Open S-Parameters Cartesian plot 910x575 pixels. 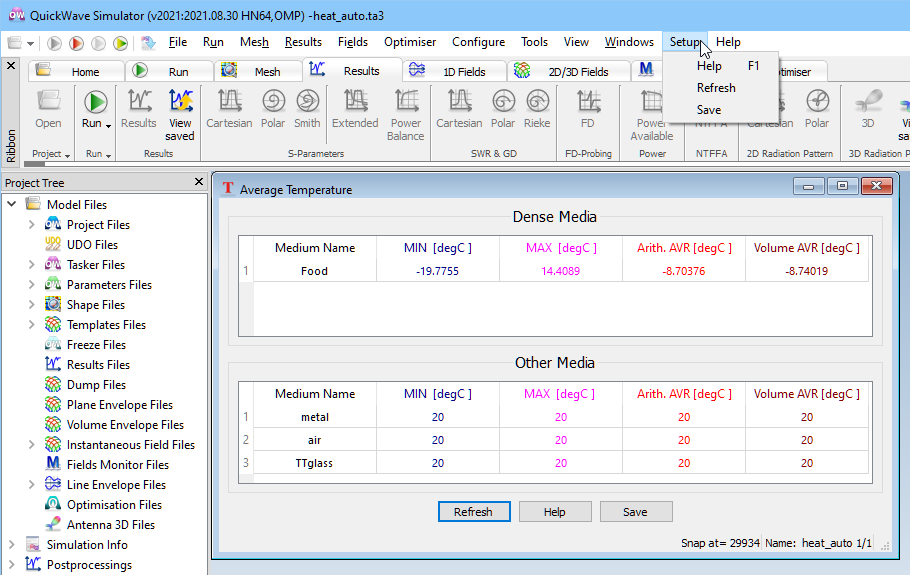click(229, 109)
